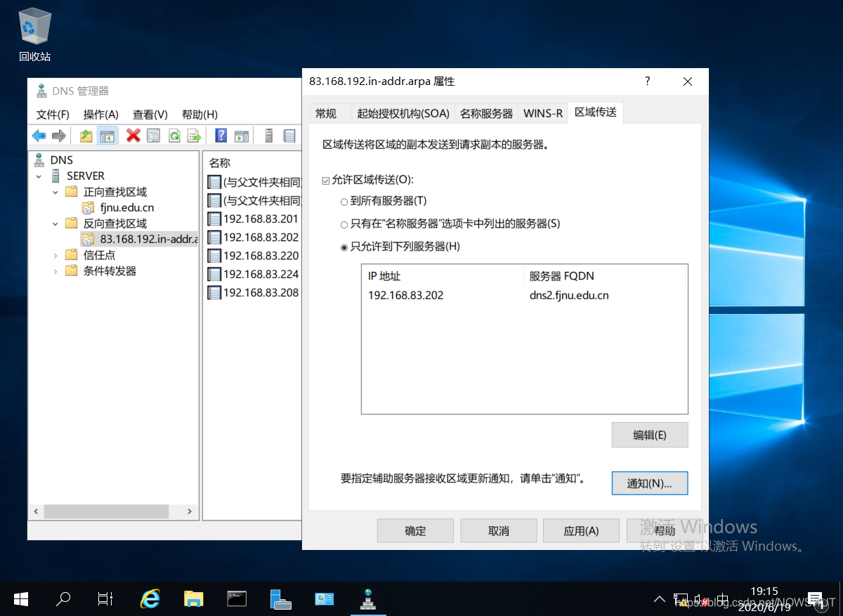843x616 pixels.
Task: Click the red X delete icon
Action: pyautogui.click(x=133, y=136)
